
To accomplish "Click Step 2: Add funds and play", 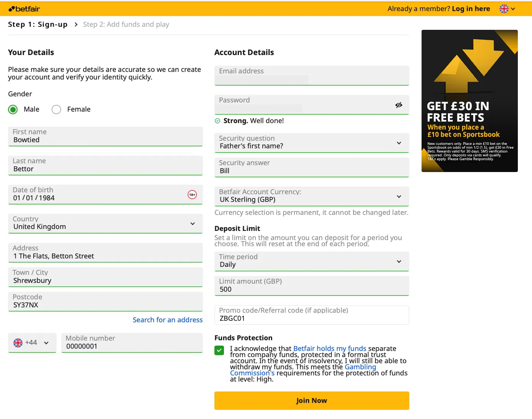I will coord(126,24).
